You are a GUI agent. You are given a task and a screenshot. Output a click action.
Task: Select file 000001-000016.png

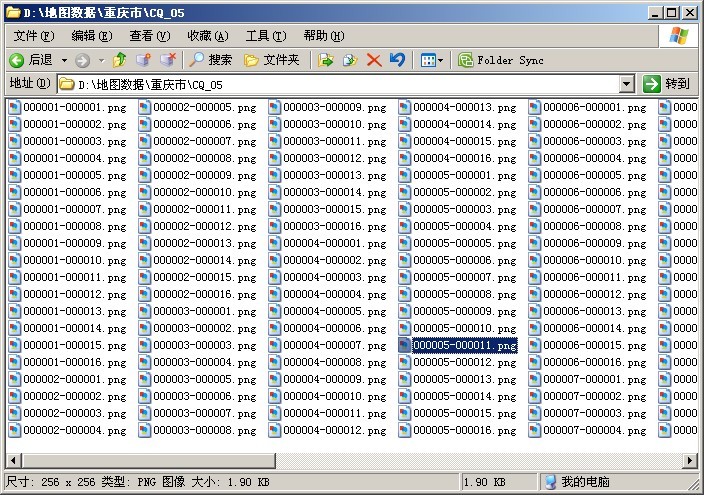point(68,362)
